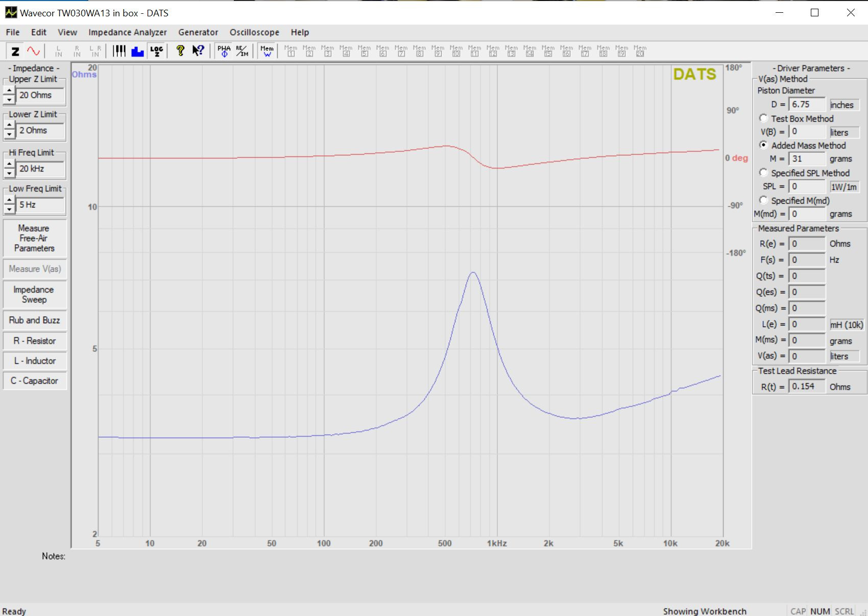Select the Z impedance analyzer icon

15,51
